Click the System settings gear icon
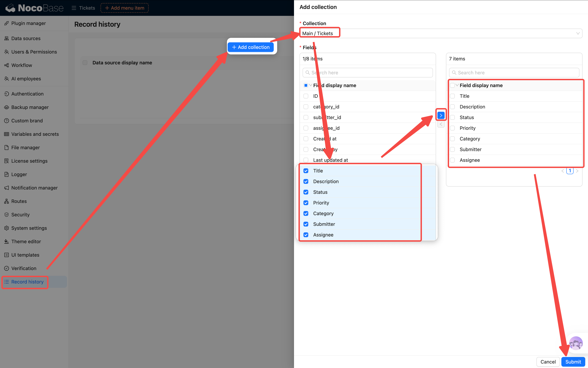The image size is (588, 368). point(7,228)
